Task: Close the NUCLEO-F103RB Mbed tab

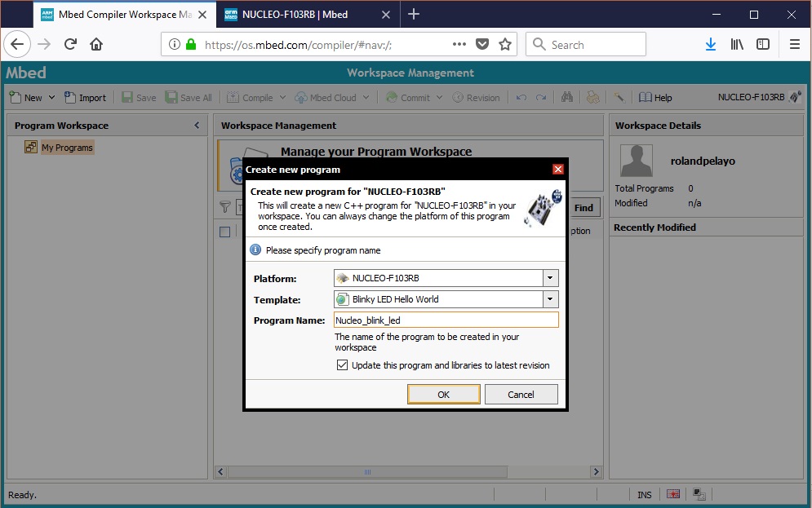Action: (x=386, y=15)
